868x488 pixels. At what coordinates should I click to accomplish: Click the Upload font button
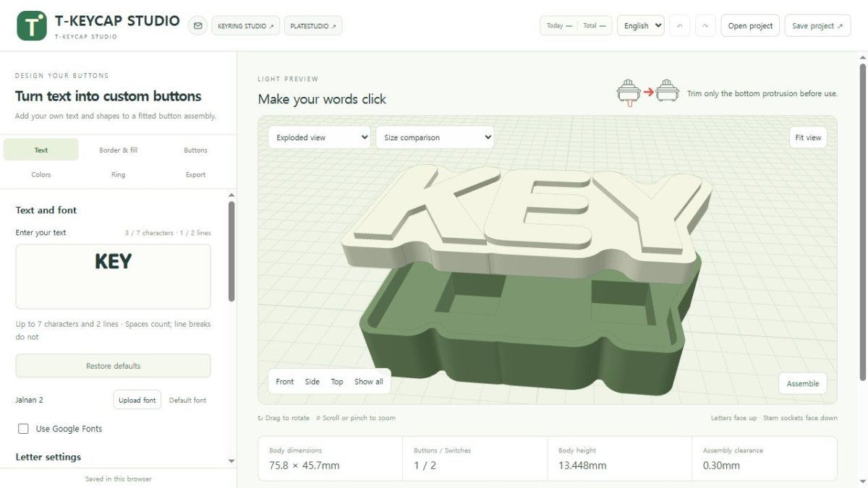tap(137, 400)
